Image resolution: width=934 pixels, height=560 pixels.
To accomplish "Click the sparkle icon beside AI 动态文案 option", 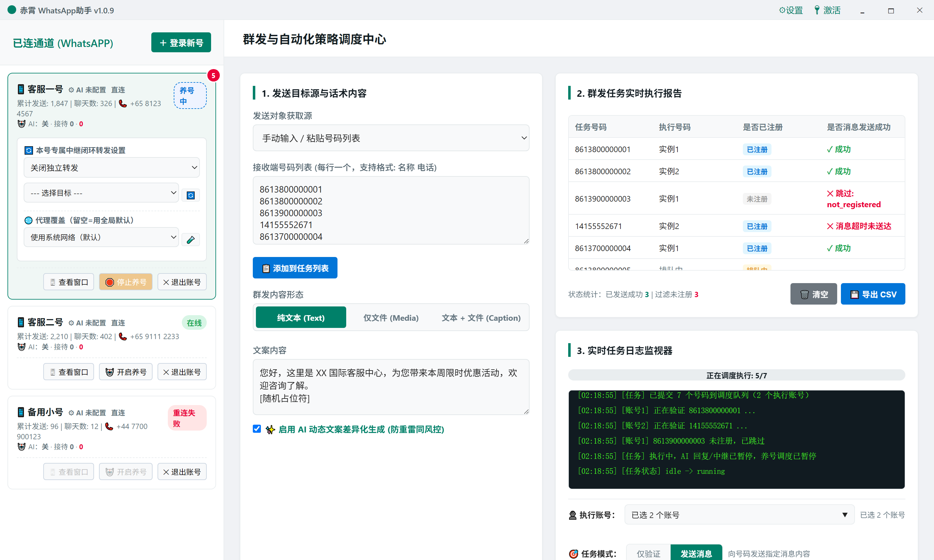I will 270,429.
